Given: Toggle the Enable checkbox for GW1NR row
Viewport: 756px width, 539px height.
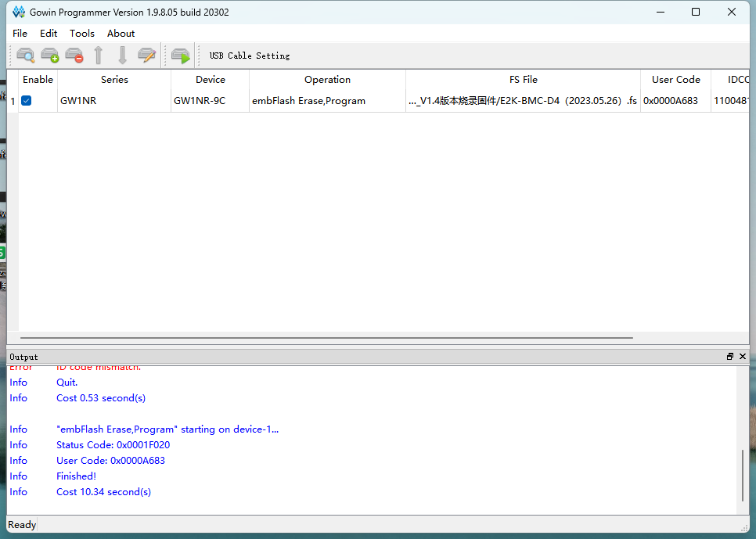Looking at the screenshot, I should (x=27, y=100).
